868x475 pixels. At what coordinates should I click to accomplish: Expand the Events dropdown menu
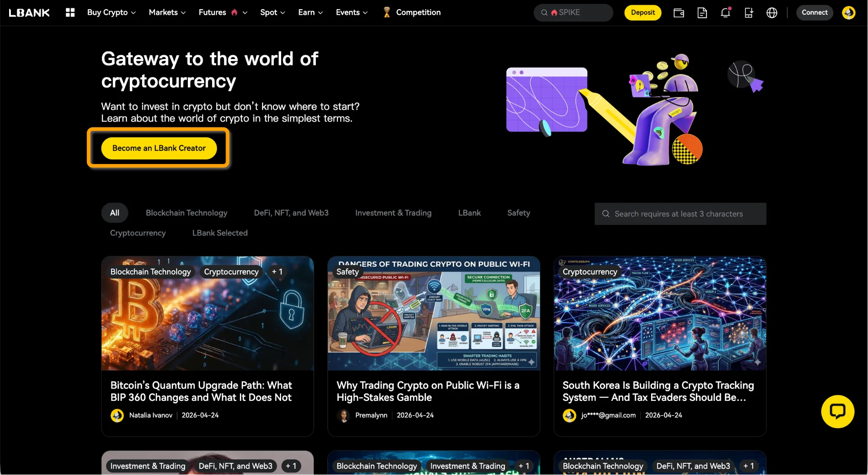click(x=352, y=13)
